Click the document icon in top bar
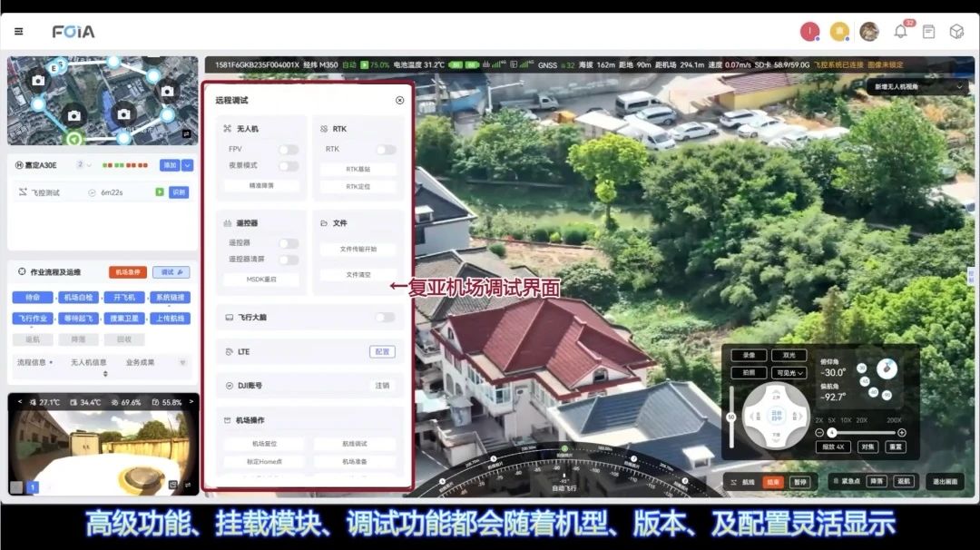980x550 pixels. [928, 32]
